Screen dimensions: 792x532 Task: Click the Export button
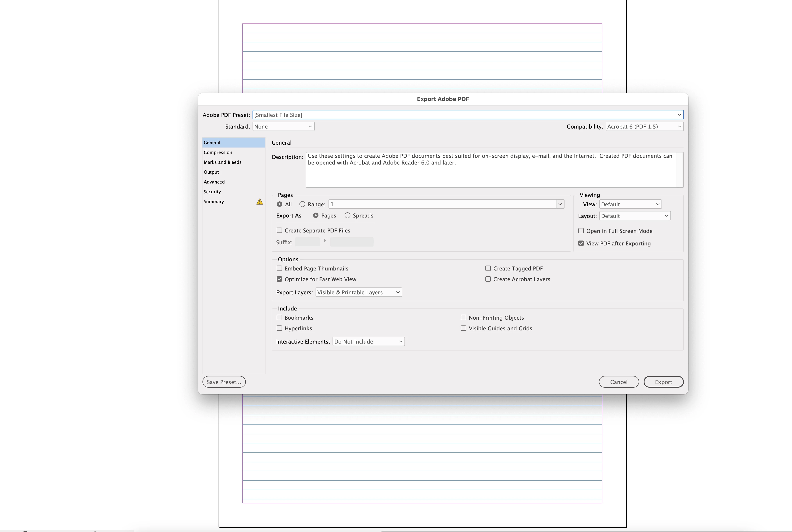(663, 382)
